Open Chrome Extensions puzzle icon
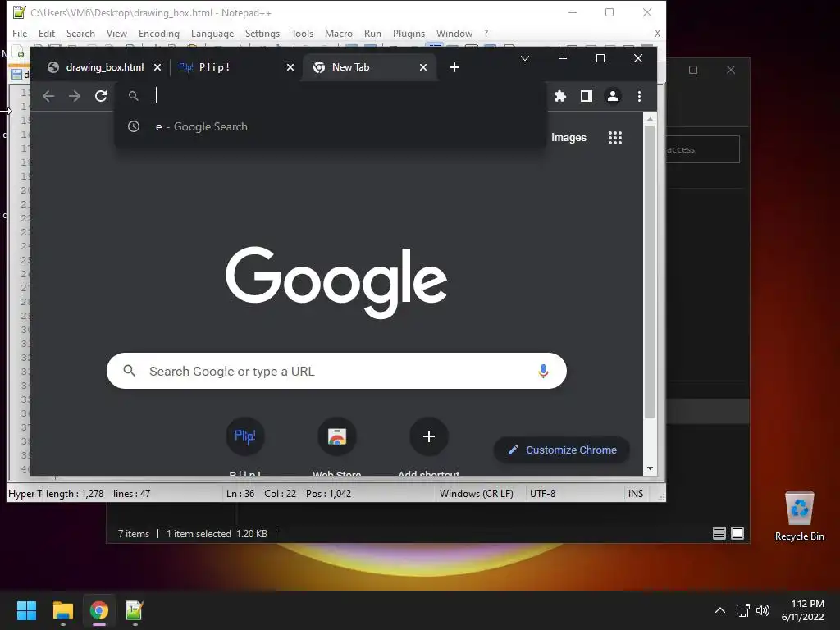 tap(559, 96)
